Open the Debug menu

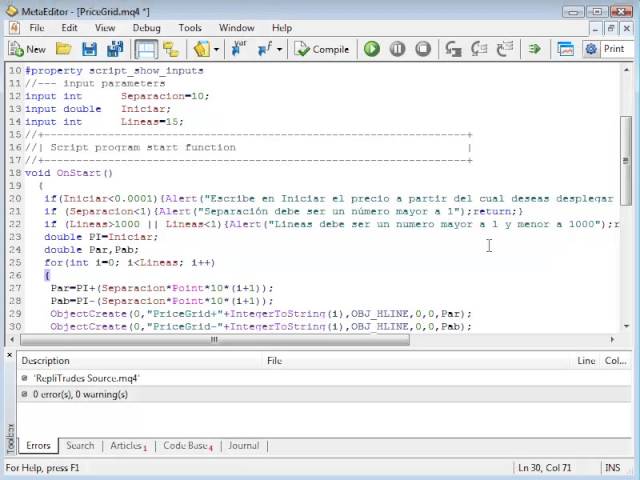(x=147, y=28)
